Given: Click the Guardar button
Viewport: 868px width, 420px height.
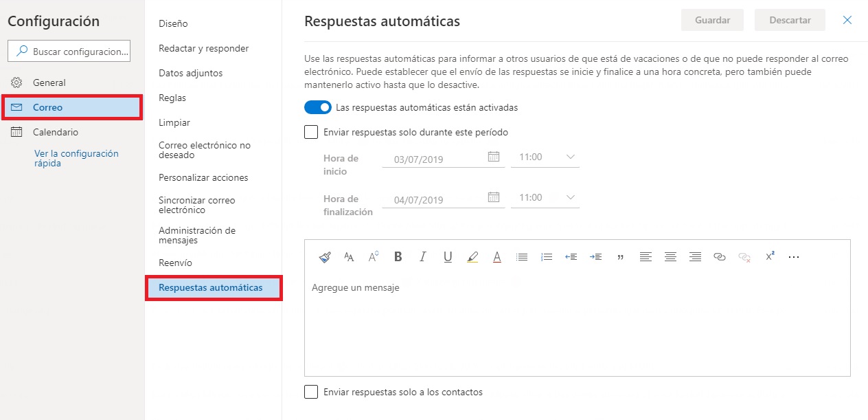Looking at the screenshot, I should pos(712,20).
